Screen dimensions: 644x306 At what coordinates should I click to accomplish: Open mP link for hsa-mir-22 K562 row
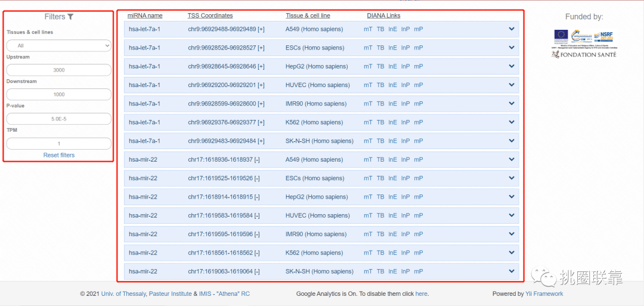coord(419,253)
